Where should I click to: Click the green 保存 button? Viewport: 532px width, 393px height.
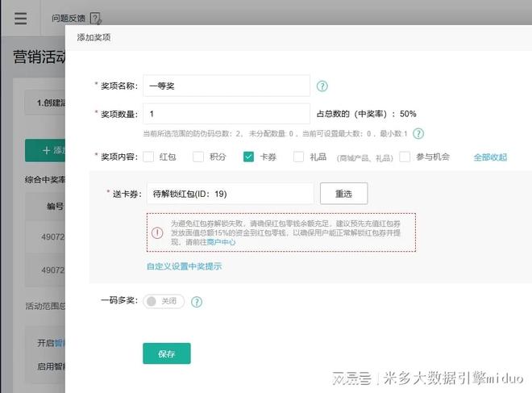(x=167, y=353)
